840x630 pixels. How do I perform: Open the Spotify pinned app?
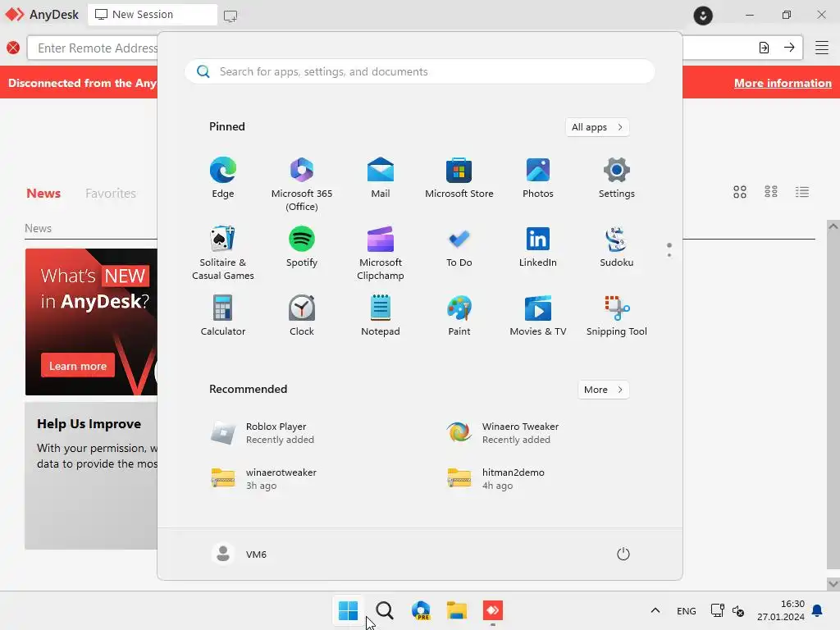click(302, 247)
